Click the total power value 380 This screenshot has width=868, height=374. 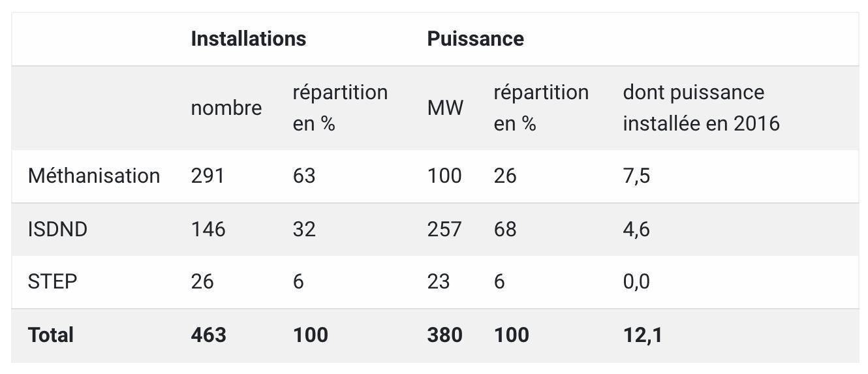tap(444, 335)
